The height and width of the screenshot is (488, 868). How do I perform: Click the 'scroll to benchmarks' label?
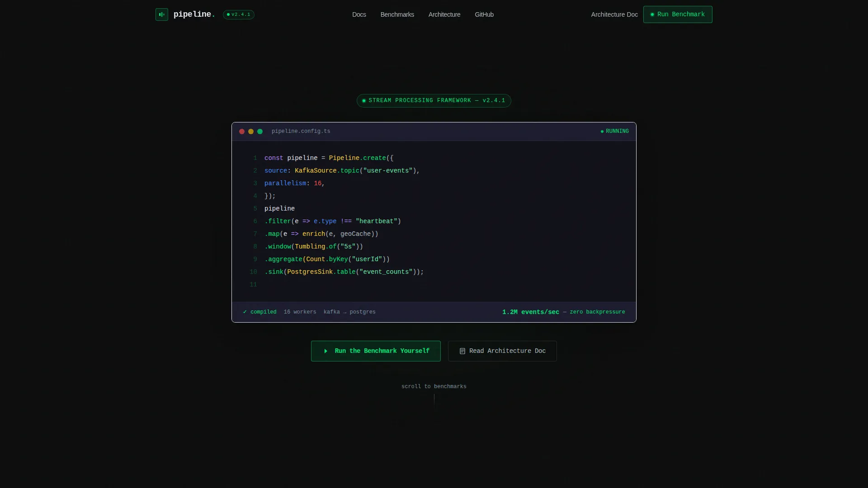pyautogui.click(x=434, y=387)
